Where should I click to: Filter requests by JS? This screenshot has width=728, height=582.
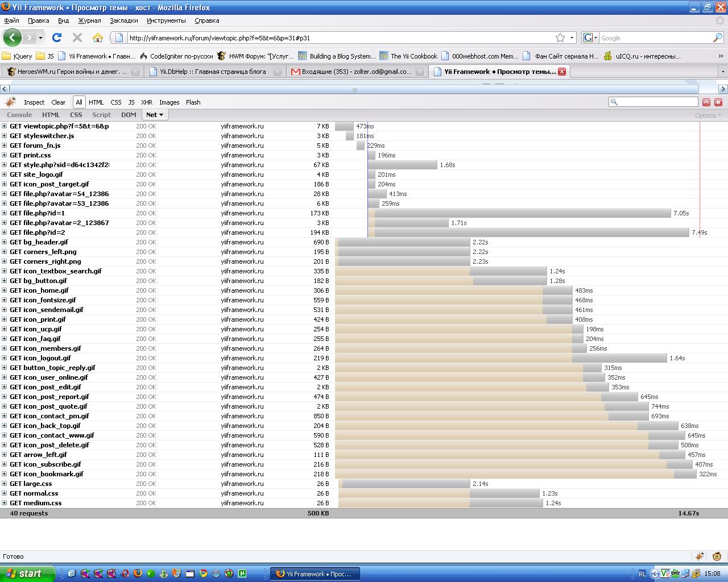(131, 102)
